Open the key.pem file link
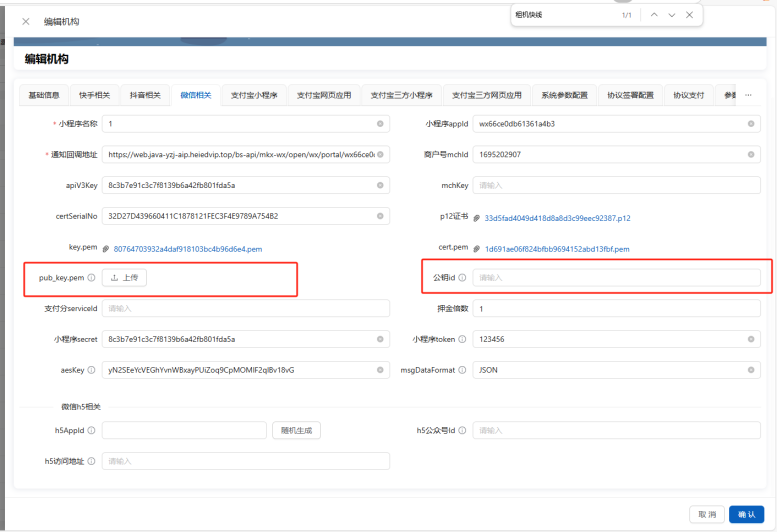This screenshot has height=532, width=777. [x=188, y=249]
